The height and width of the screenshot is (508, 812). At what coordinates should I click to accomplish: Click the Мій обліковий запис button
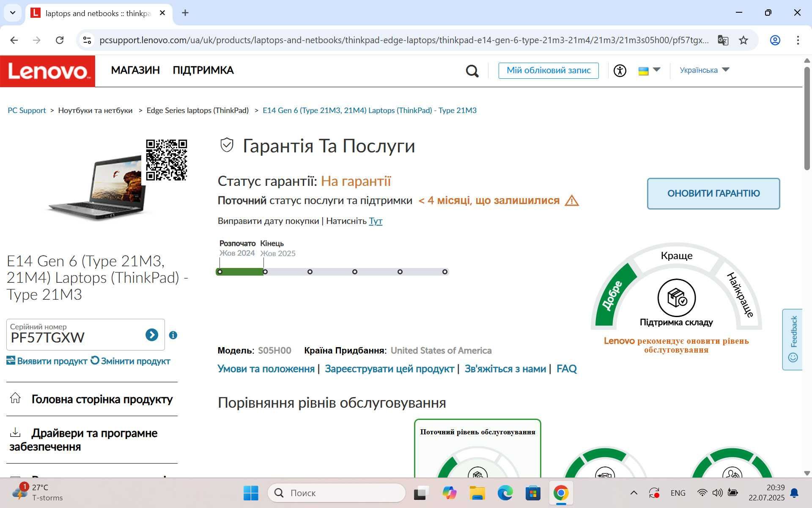[x=549, y=70]
